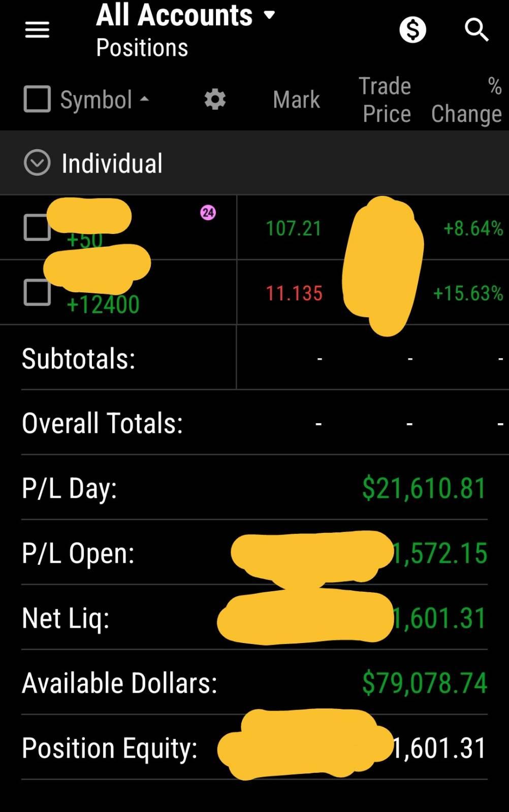
Task: Sort by the % Change column header
Action: coord(466,99)
